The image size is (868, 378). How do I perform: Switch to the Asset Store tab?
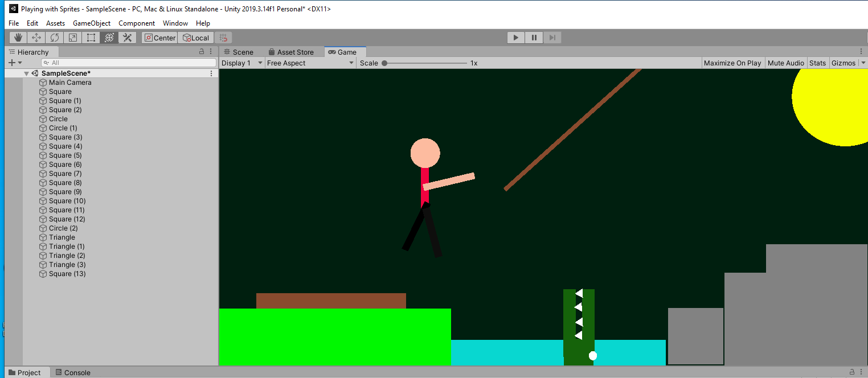[291, 52]
